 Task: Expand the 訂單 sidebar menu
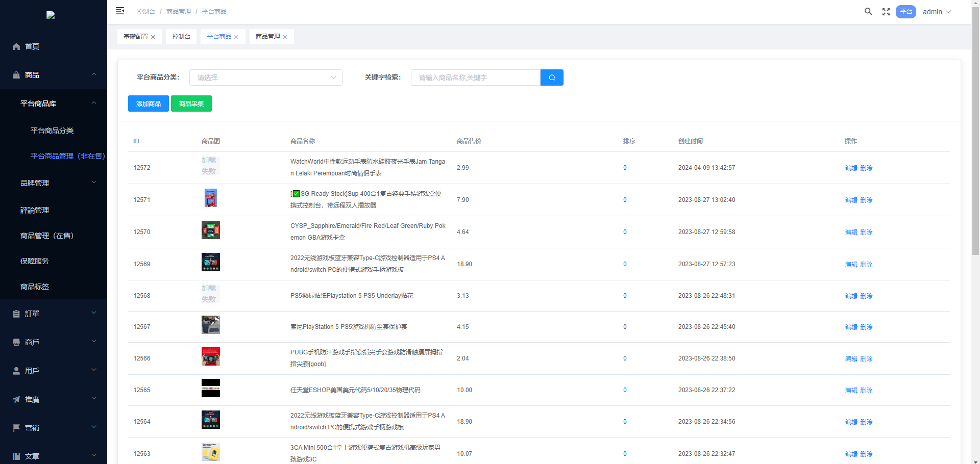54,314
